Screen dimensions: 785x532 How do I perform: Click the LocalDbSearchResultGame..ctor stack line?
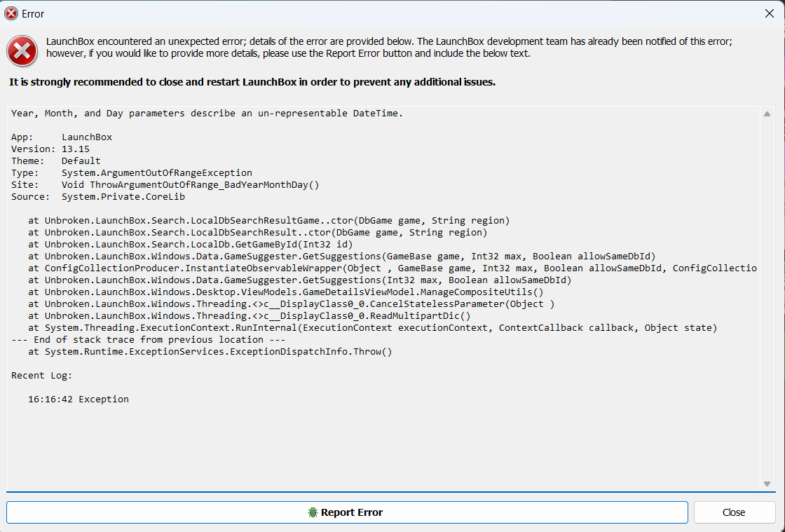[x=269, y=221]
